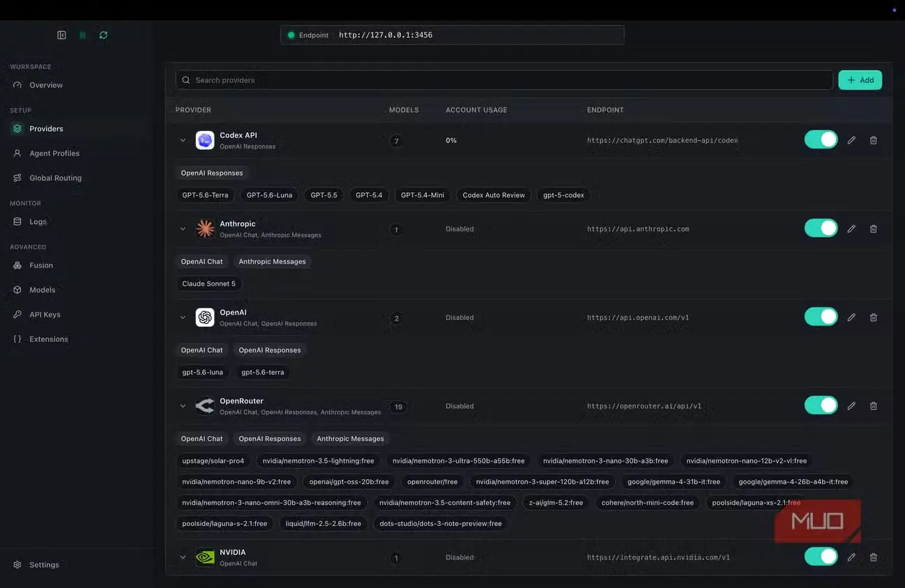Collapse the OpenAI row chevron
905x588 pixels.
tap(183, 317)
